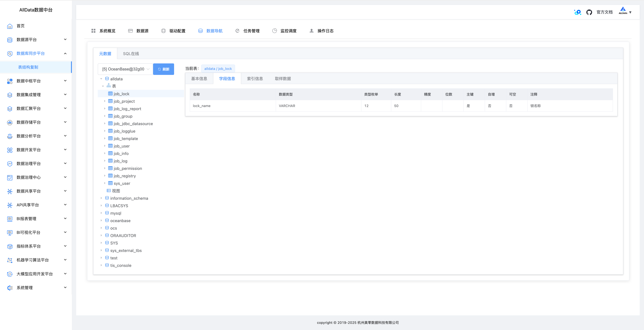Image resolution: width=644 pixels, height=330 pixels.
Task: Collapse the alldata database node
Action: pos(101,79)
